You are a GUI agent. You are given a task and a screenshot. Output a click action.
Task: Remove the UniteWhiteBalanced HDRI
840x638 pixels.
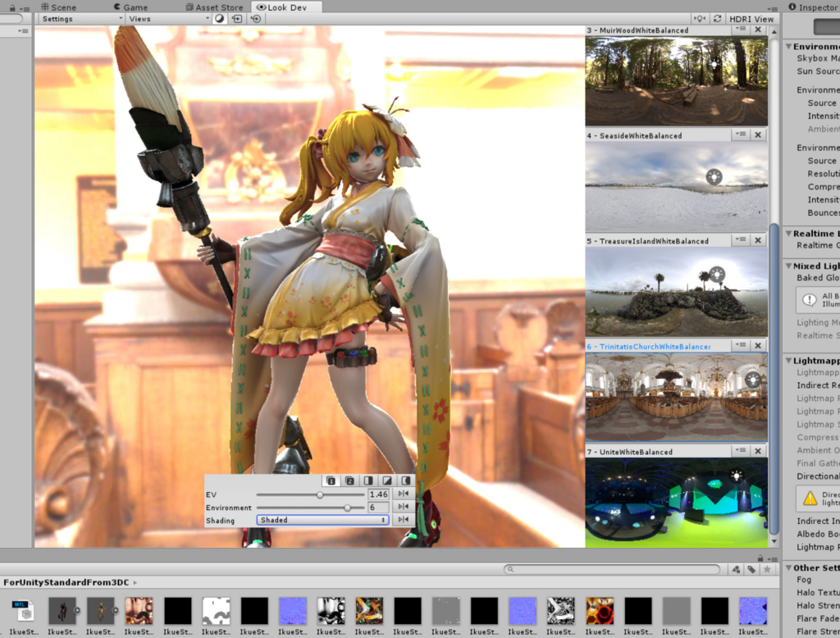tap(758, 451)
